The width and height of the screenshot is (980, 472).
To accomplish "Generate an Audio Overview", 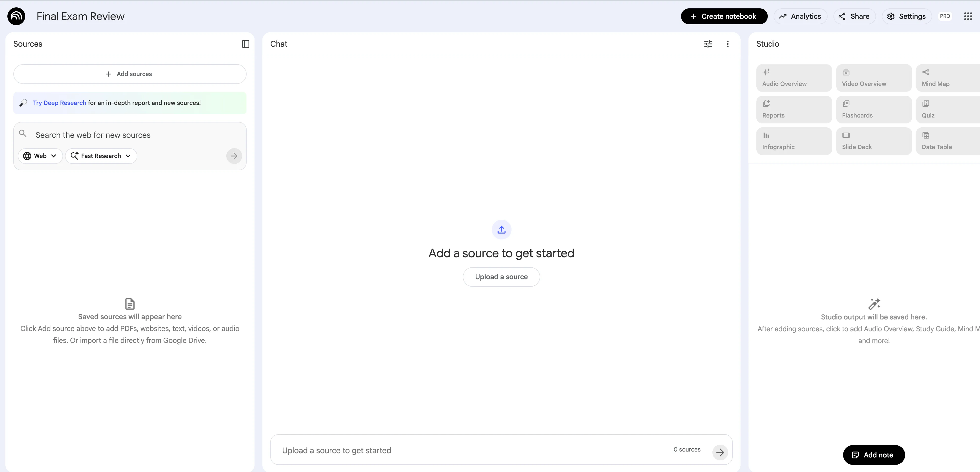I will 794,78.
